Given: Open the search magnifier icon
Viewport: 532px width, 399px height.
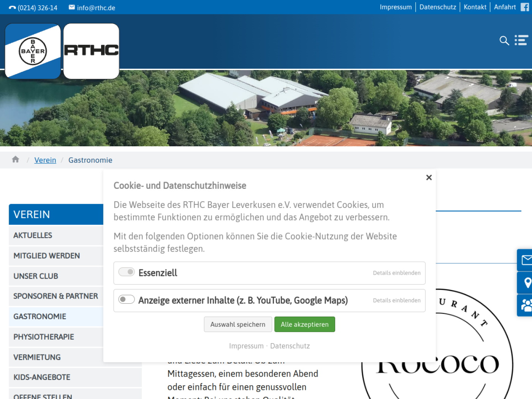Looking at the screenshot, I should tap(504, 40).
